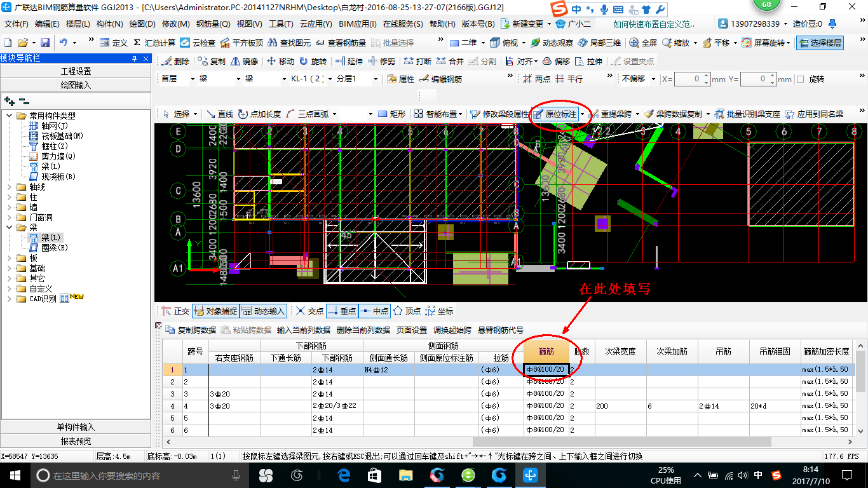Expand the 轴线 tree node
This screenshot has height=488, width=868.
point(9,187)
